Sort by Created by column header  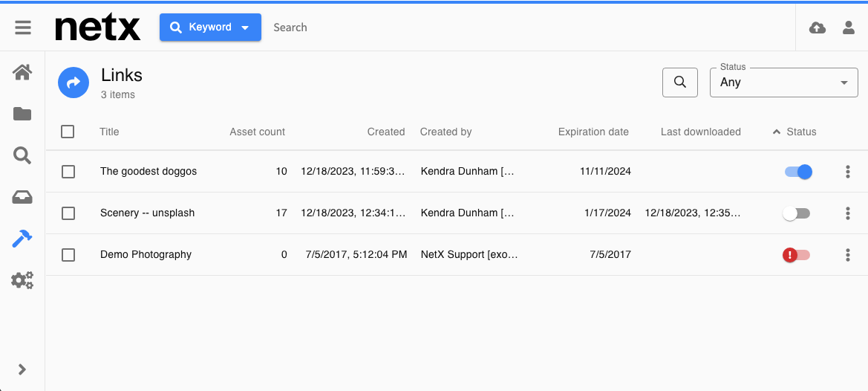pyautogui.click(x=446, y=132)
